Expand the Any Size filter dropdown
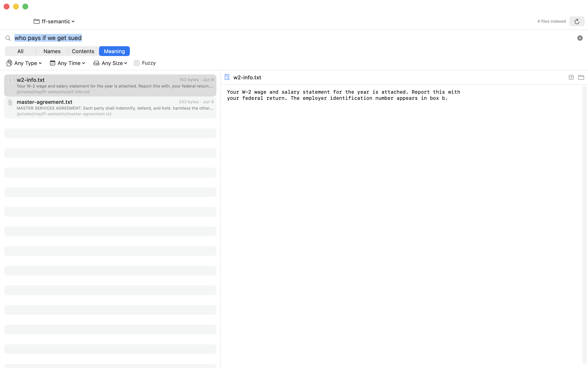Image resolution: width=588 pixels, height=368 pixels. pyautogui.click(x=110, y=63)
